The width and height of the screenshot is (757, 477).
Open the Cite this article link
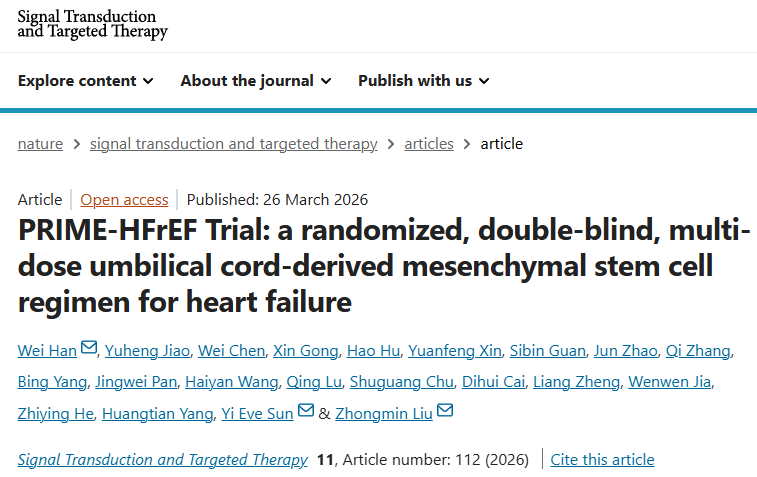pyautogui.click(x=602, y=460)
